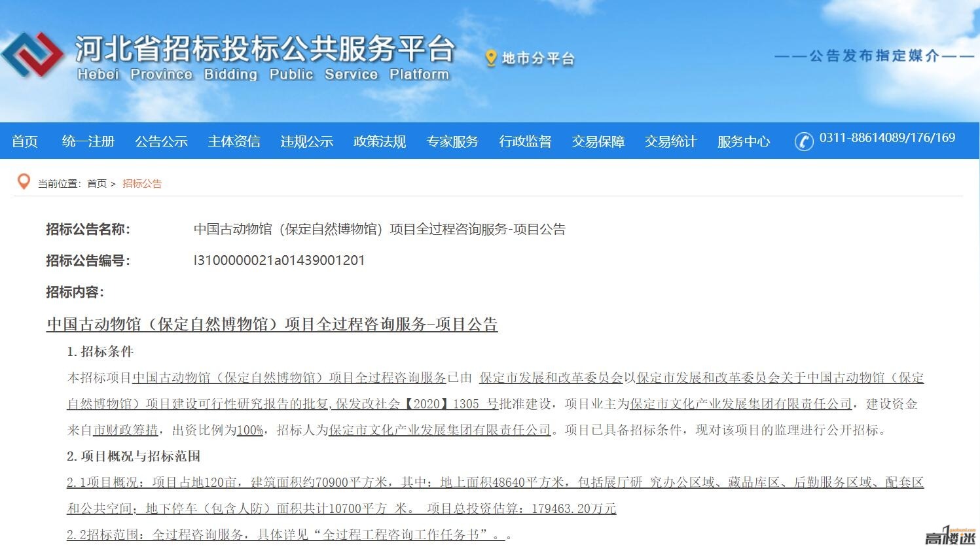
Task: Open 服务中心 navigation item
Action: click(x=743, y=141)
